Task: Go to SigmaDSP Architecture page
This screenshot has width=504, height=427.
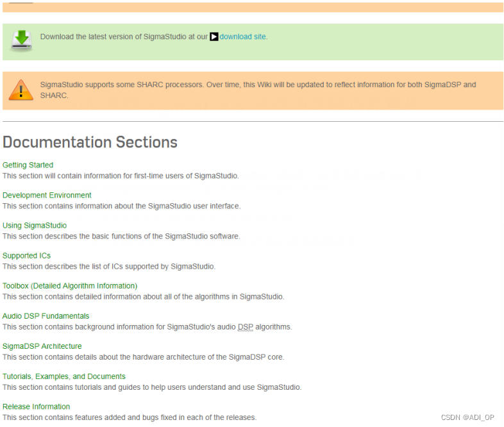Action: coord(42,346)
